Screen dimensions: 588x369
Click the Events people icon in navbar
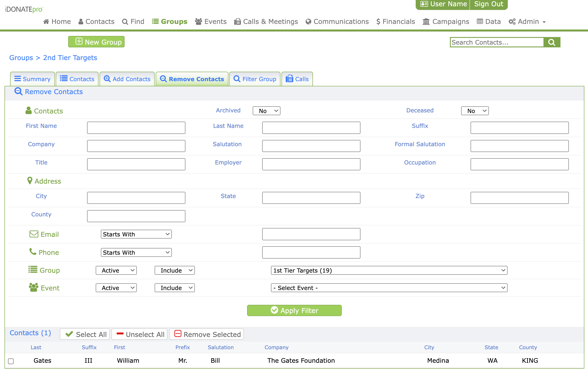199,22
